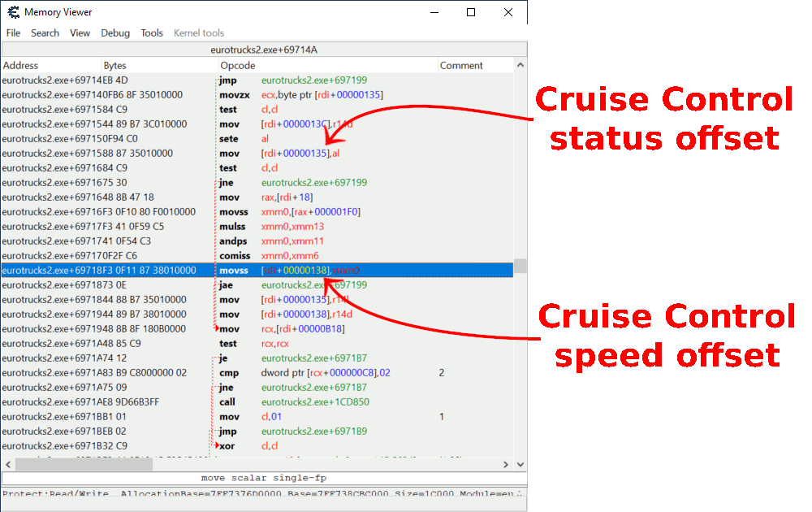Select the mov rcx,[rdi+00000B18] row
The image size is (812, 512).
pyautogui.click(x=257, y=328)
